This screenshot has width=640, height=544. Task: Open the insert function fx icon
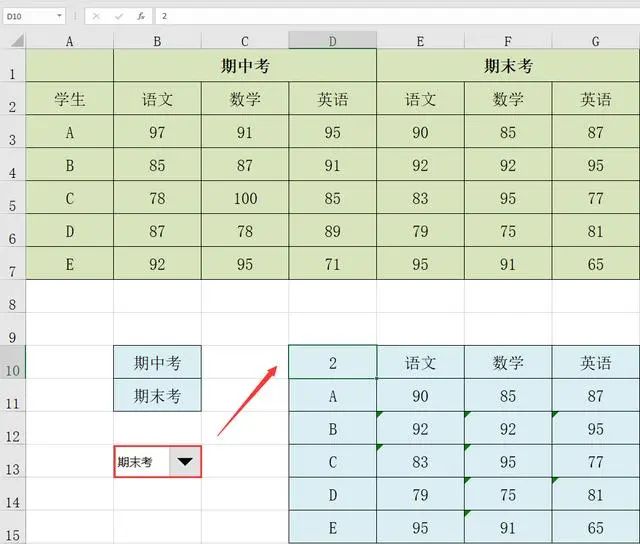pos(141,16)
